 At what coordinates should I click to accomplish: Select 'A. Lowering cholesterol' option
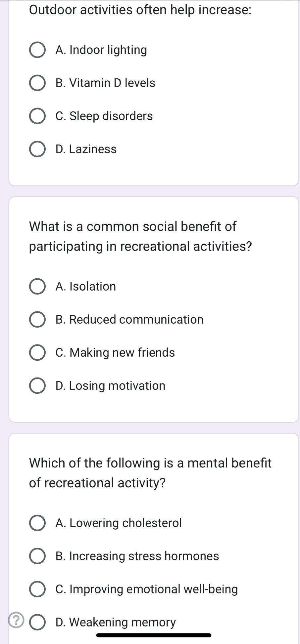37,523
